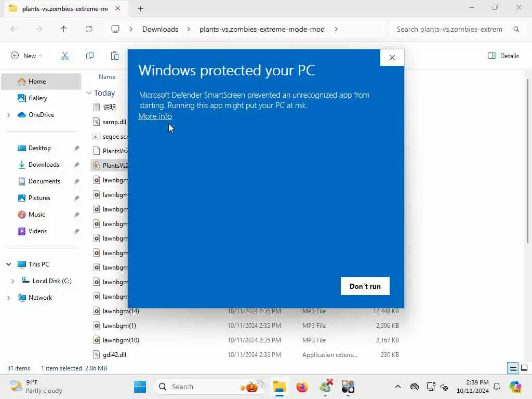Image resolution: width=532 pixels, height=399 pixels.
Task: Switch to large thumbnails view icon
Action: (524, 368)
